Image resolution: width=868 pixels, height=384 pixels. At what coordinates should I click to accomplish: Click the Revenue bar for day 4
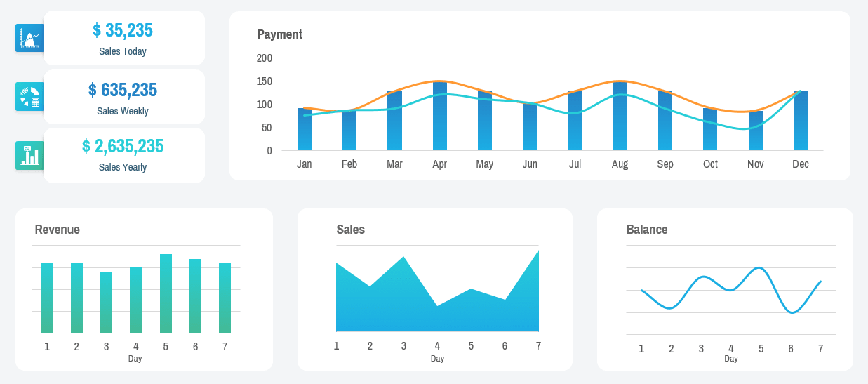tap(136, 300)
